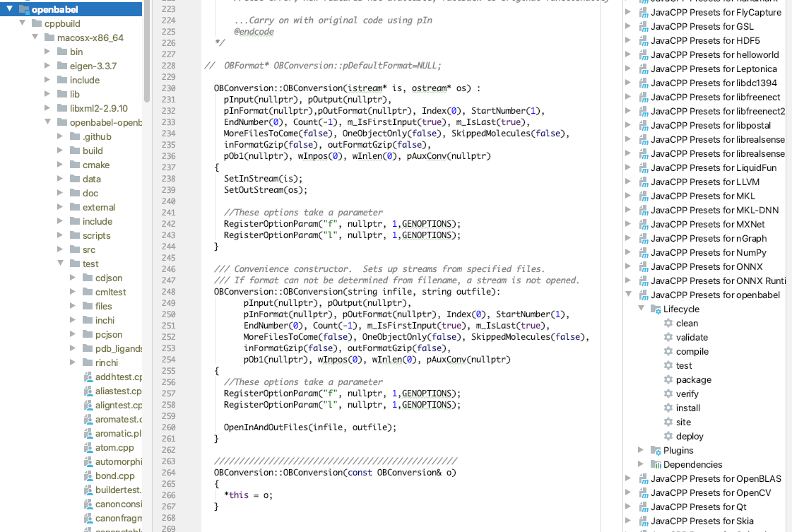Open aligntest.cpp file
Viewport: 792px width, 532px height.
click(119, 406)
